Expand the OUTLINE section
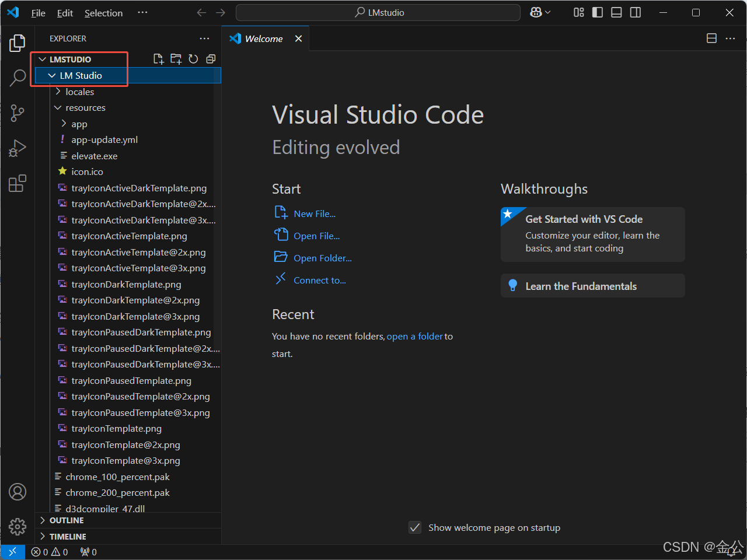 point(128,520)
